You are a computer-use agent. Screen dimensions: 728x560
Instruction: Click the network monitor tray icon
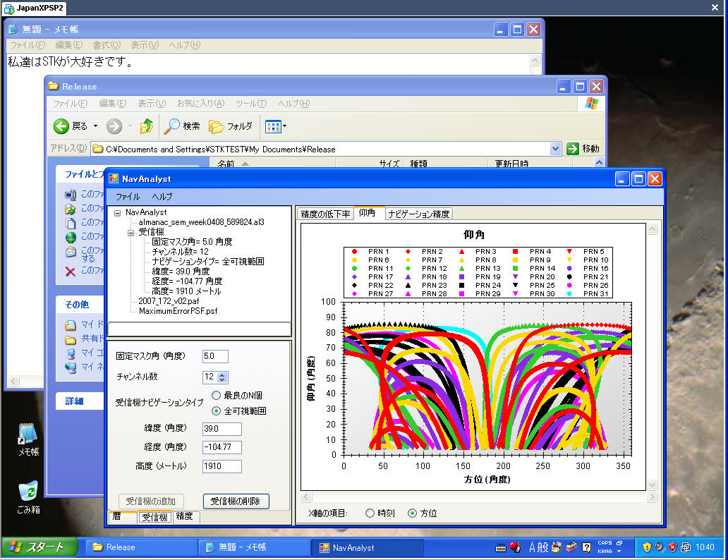pos(685,547)
